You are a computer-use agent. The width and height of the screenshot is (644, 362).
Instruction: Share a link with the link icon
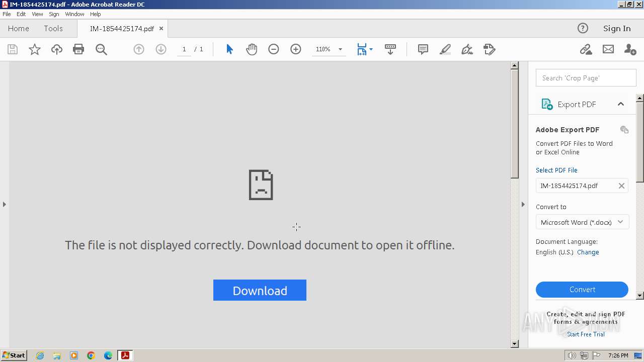click(x=586, y=49)
